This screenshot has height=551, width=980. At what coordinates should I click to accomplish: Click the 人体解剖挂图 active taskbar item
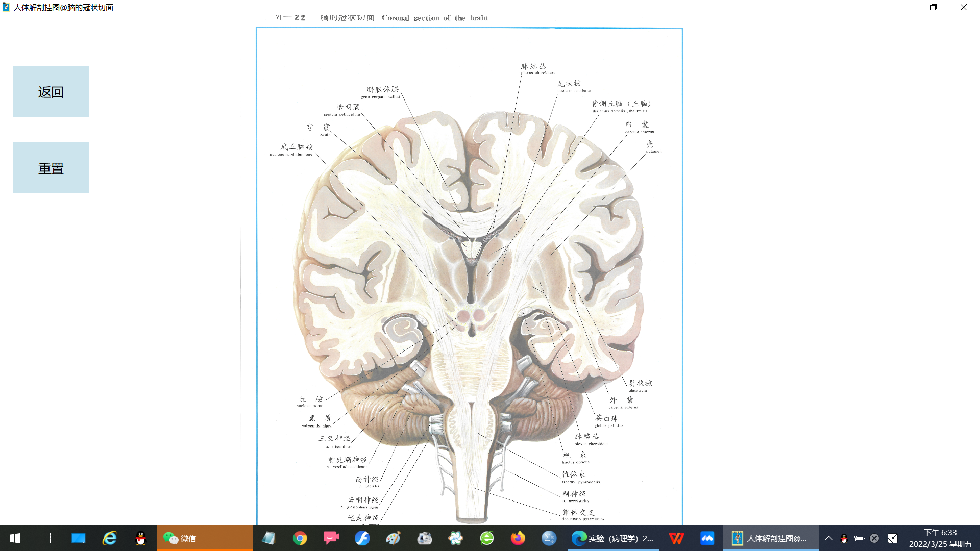click(x=771, y=538)
